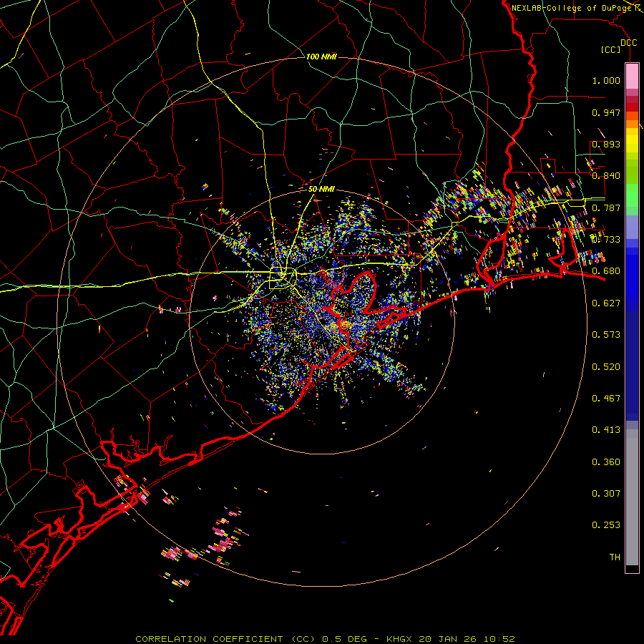Pick the bright blue swatch beside 0.680
The width and height of the screenshot is (644, 644).
[x=632, y=278]
